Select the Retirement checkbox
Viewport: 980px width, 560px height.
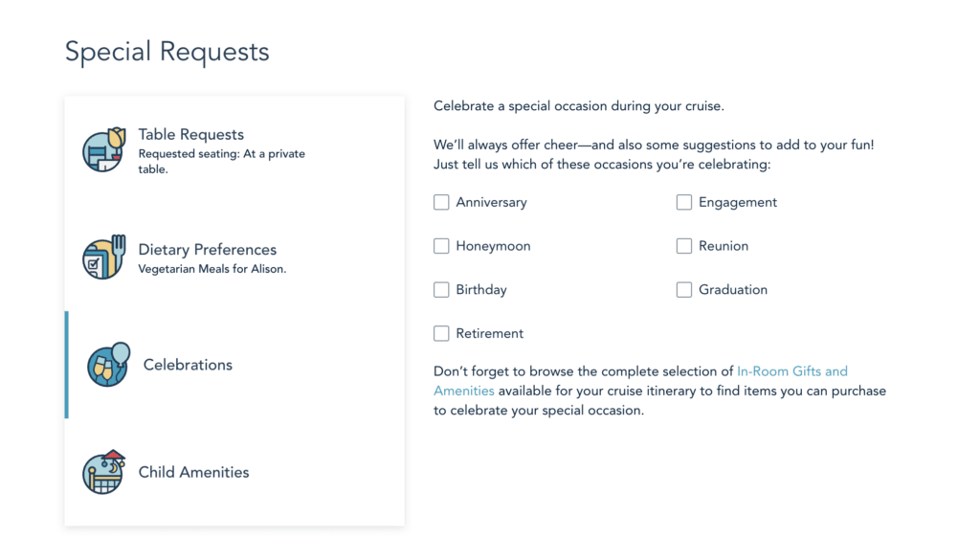click(x=441, y=333)
